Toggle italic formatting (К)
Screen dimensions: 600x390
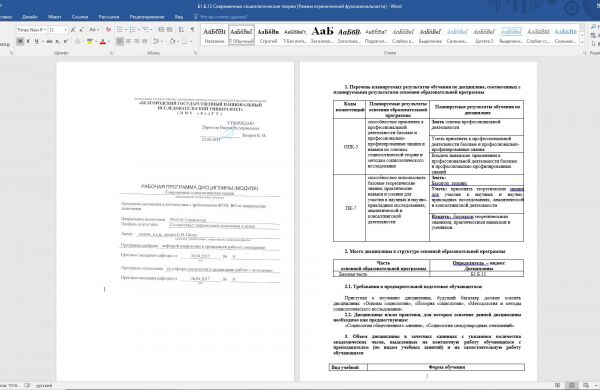(28, 41)
